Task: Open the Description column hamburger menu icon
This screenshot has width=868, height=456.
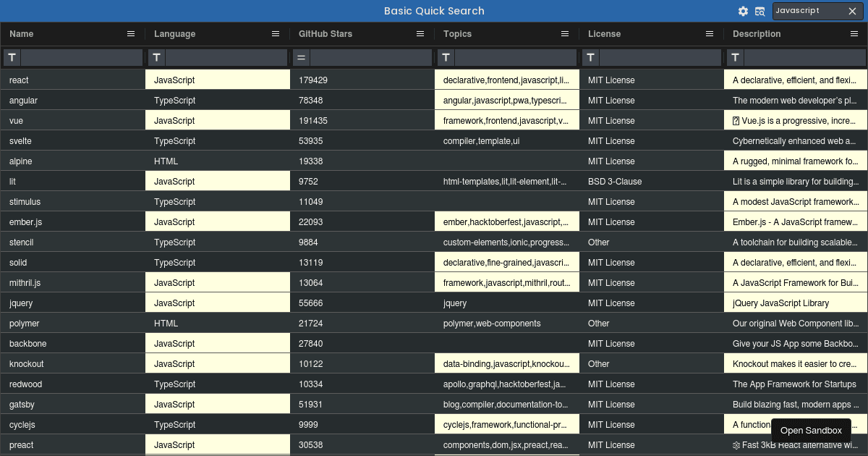Action: tap(854, 33)
